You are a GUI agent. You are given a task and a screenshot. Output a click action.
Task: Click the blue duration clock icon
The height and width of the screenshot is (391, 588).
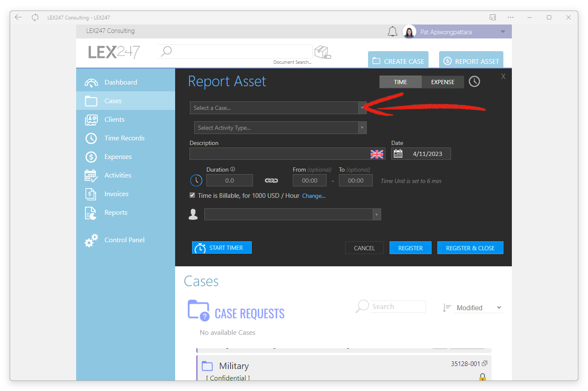click(196, 180)
